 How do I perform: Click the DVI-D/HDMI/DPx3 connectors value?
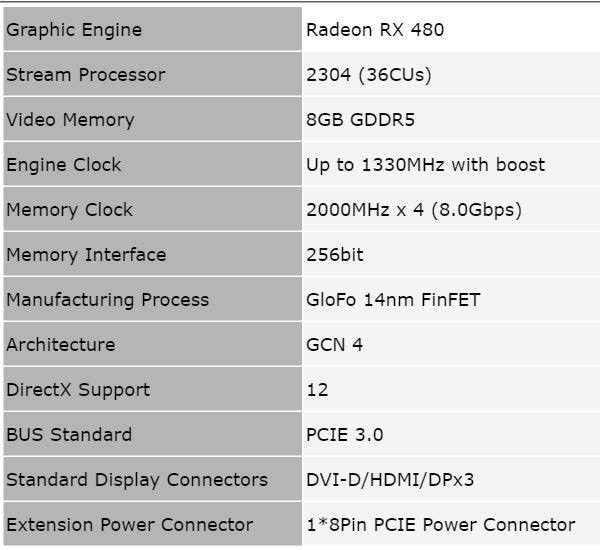coord(390,480)
